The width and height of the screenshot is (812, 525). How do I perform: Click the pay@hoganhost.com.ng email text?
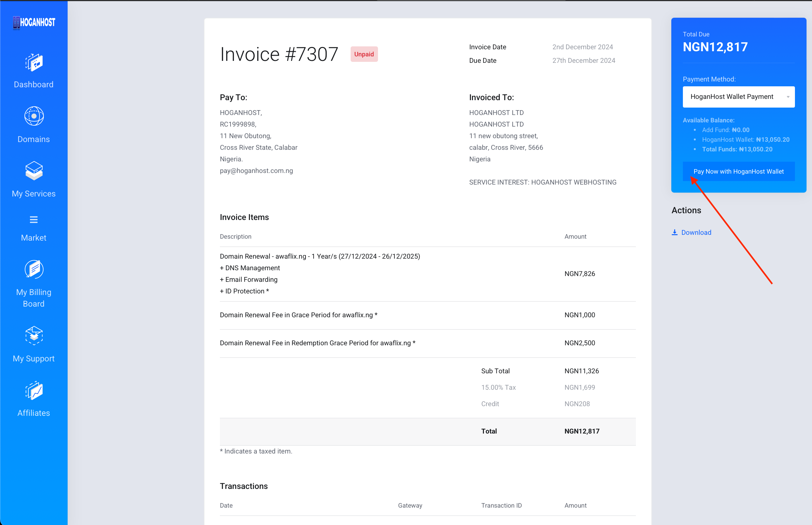click(x=256, y=170)
